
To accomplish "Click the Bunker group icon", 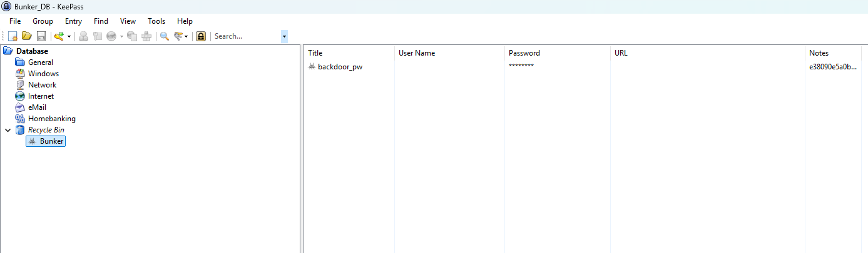I will [x=32, y=141].
